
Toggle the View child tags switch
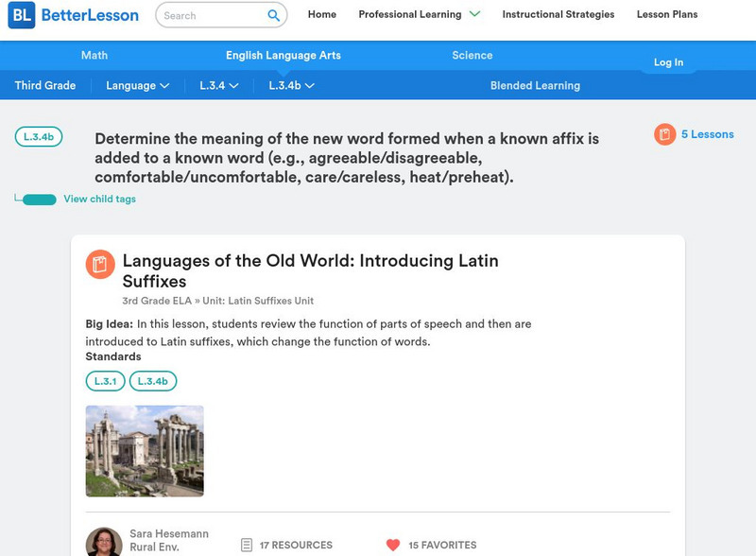[x=39, y=200]
